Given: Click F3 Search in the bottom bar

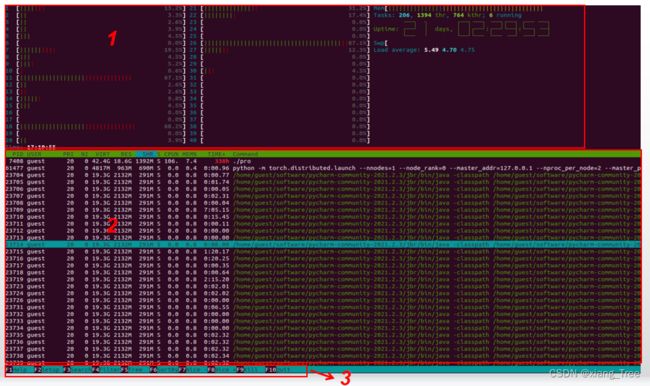Looking at the screenshot, I should click(78, 369).
